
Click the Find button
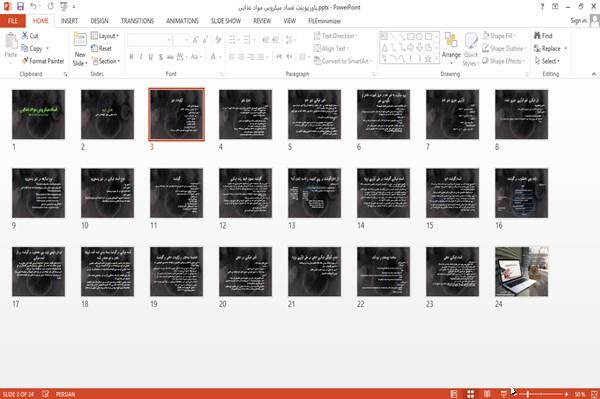tap(543, 36)
